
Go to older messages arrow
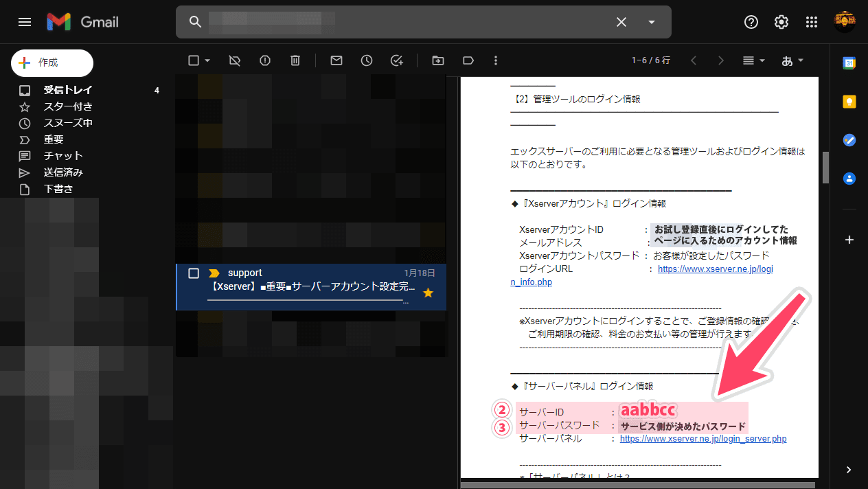point(721,60)
